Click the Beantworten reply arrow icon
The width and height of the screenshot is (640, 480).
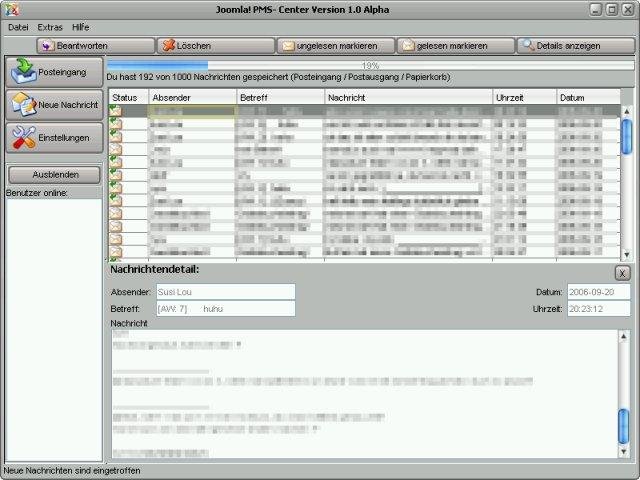tap(47, 45)
